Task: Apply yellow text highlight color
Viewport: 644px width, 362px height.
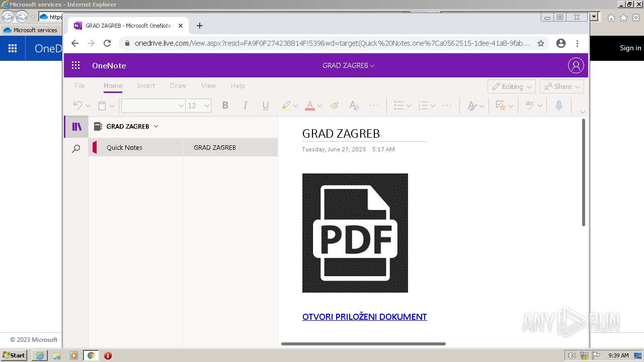Action: click(286, 106)
